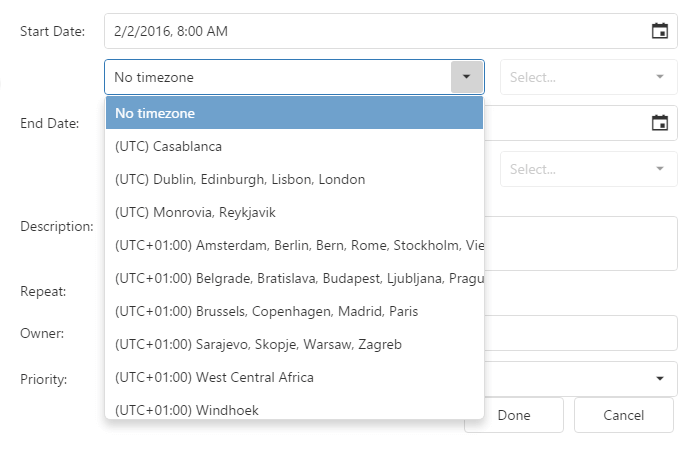Select the No timezone option

(x=294, y=113)
